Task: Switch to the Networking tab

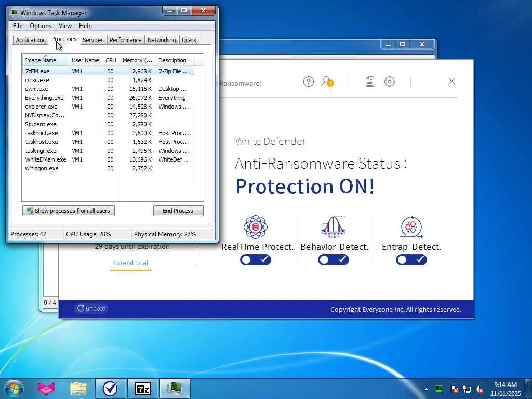Action: [x=162, y=40]
